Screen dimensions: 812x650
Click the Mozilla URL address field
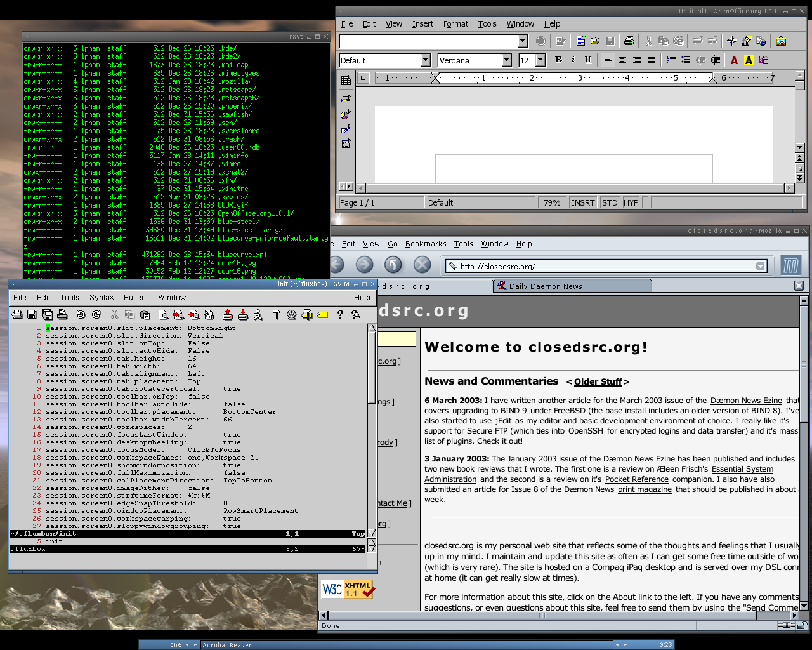tap(606, 266)
